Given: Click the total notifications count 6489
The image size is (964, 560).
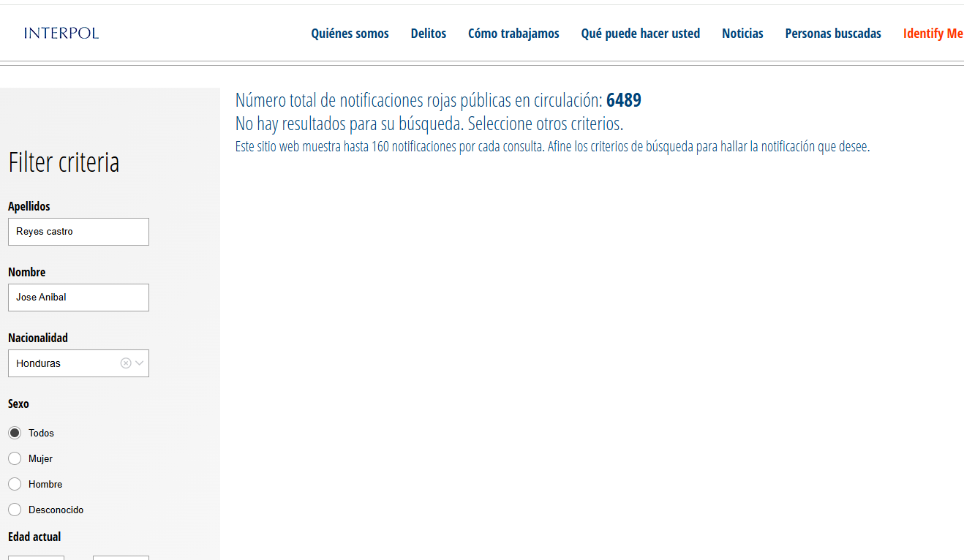Looking at the screenshot, I should pos(624,101).
